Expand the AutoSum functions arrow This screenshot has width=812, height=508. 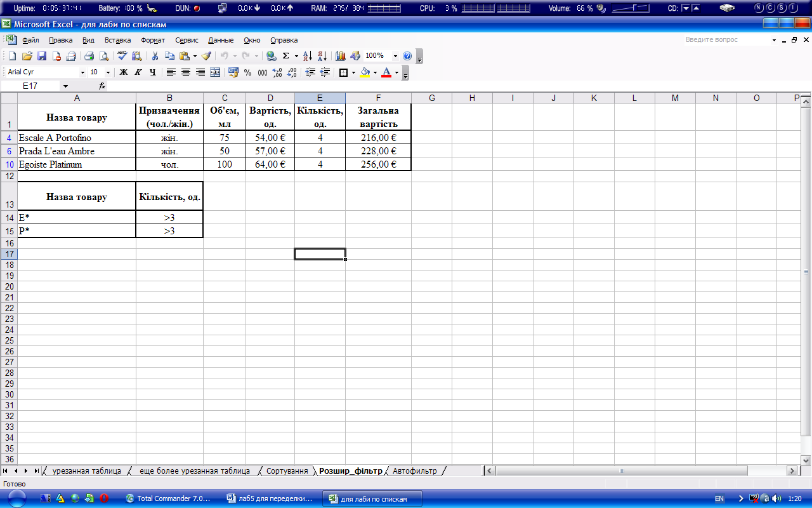point(296,56)
